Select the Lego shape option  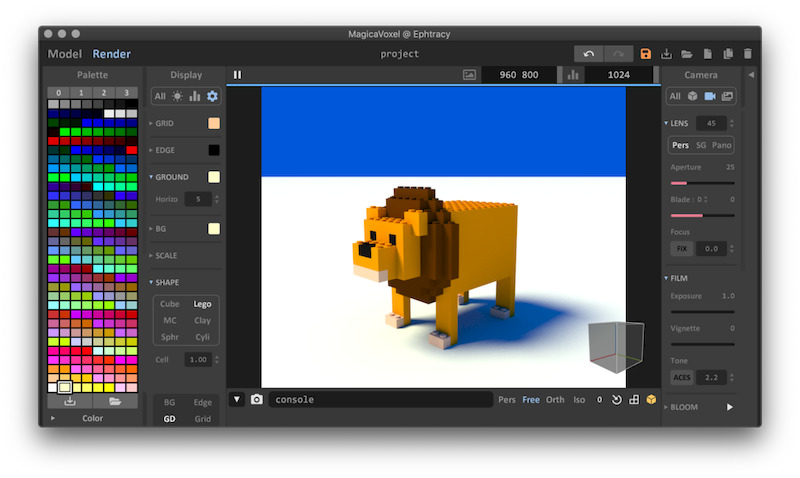(x=202, y=304)
